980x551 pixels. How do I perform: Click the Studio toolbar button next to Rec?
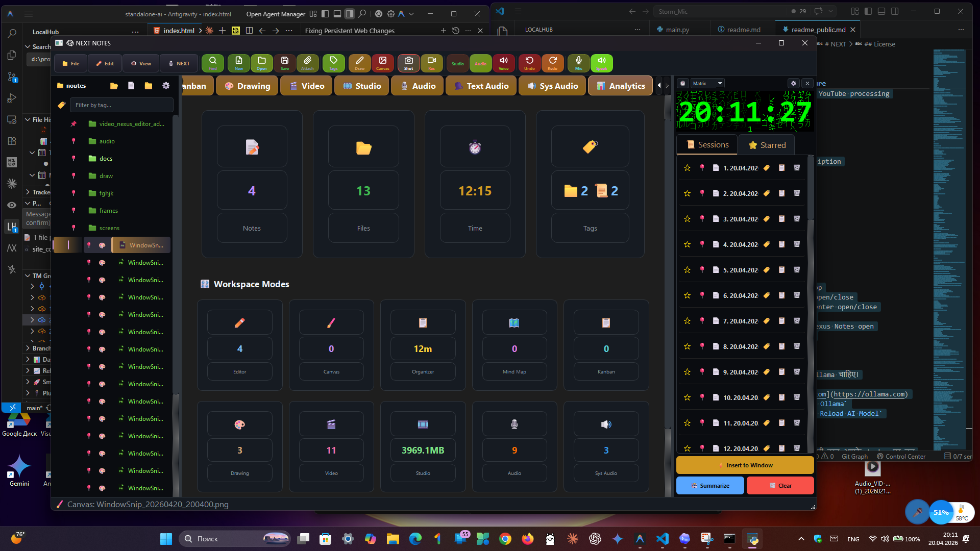coord(458,63)
